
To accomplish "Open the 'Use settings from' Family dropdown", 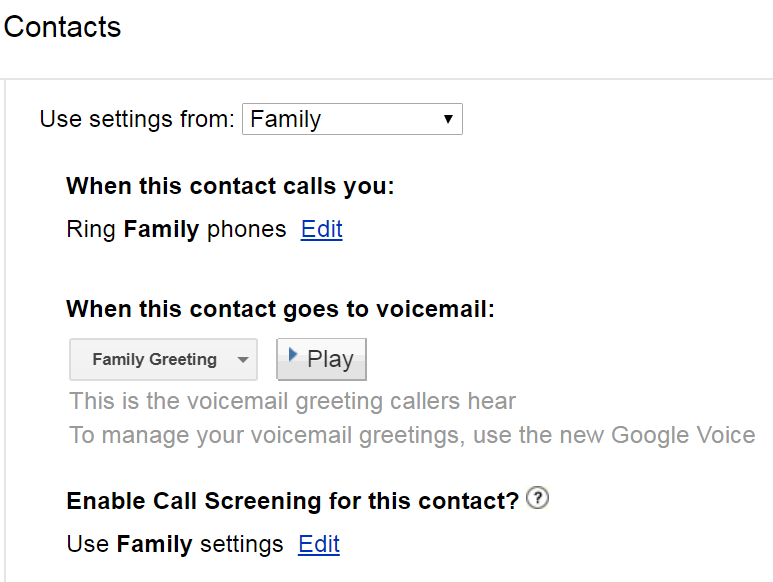I will 352,119.
